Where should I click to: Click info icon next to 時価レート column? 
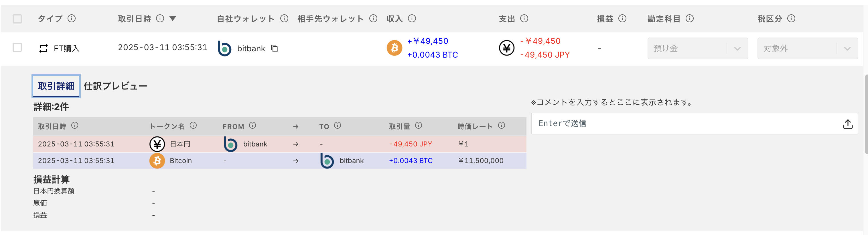pyautogui.click(x=501, y=126)
